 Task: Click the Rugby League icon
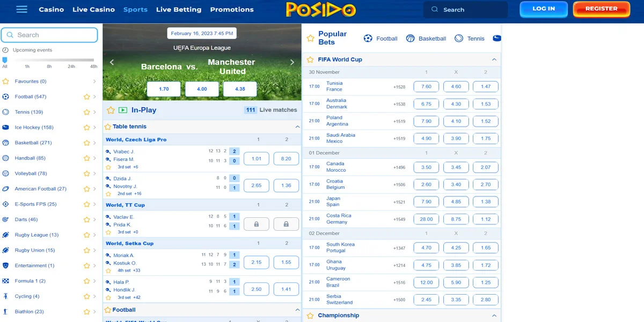tap(5, 235)
